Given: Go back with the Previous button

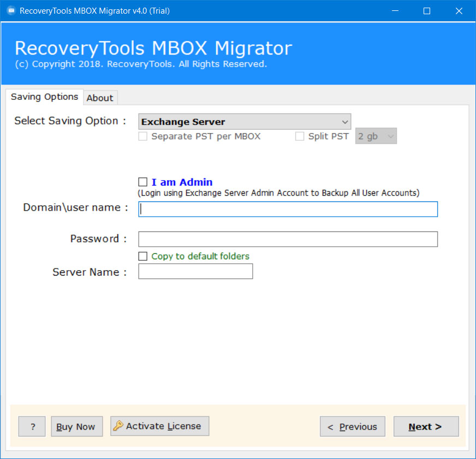Looking at the screenshot, I should [x=353, y=426].
